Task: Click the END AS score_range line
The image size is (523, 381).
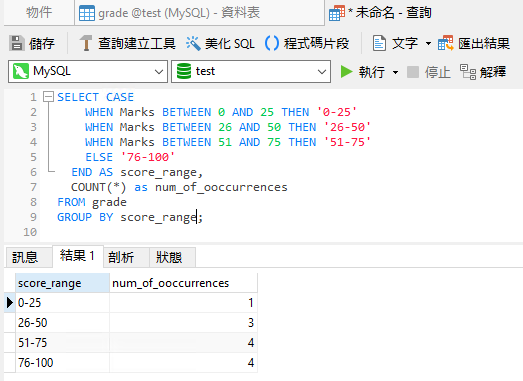Action: [x=137, y=172]
